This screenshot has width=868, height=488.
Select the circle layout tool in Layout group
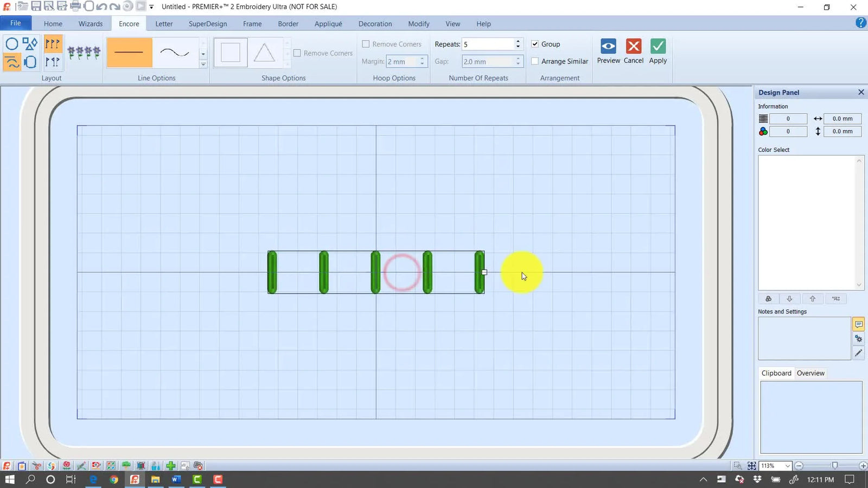(x=12, y=43)
